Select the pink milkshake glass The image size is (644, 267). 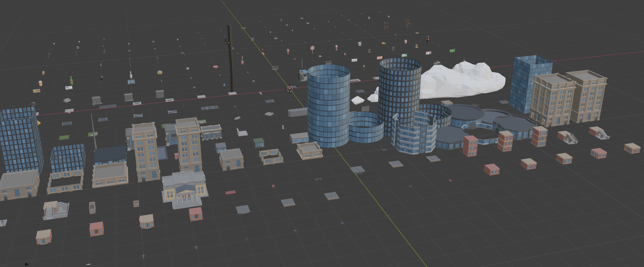click(x=336, y=48)
